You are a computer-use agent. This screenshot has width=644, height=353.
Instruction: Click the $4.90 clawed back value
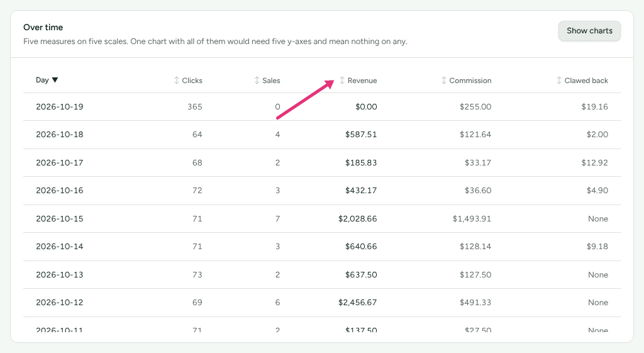point(597,191)
